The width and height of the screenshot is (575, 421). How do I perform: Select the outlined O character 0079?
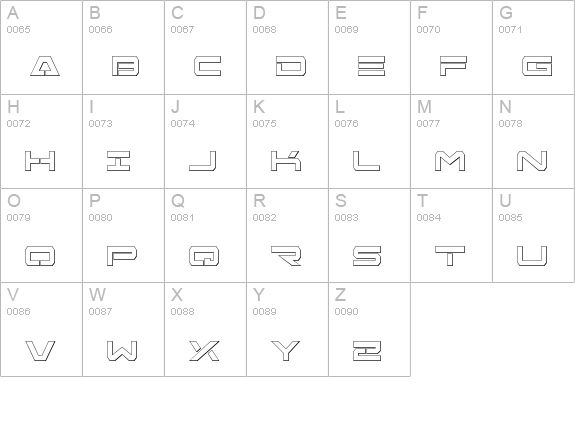pos(40,256)
